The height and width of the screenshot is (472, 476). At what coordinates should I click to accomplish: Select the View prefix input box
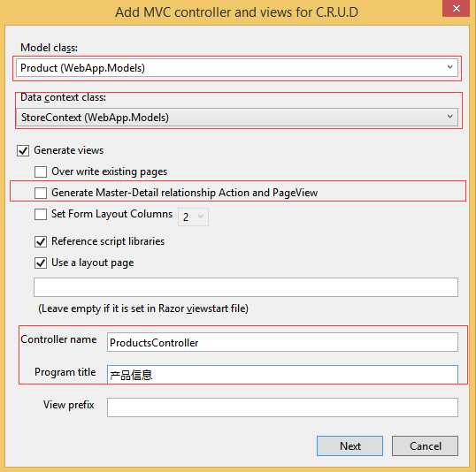[x=282, y=407]
